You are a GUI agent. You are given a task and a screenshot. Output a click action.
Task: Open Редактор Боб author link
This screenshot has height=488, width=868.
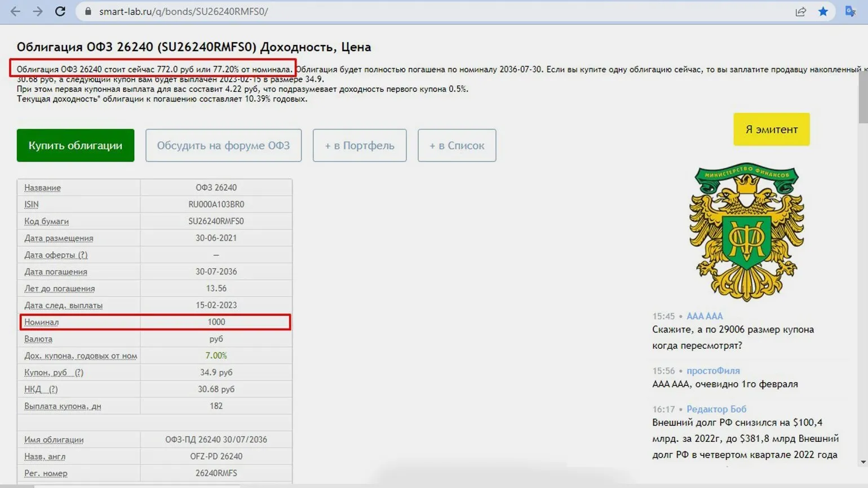tap(716, 409)
